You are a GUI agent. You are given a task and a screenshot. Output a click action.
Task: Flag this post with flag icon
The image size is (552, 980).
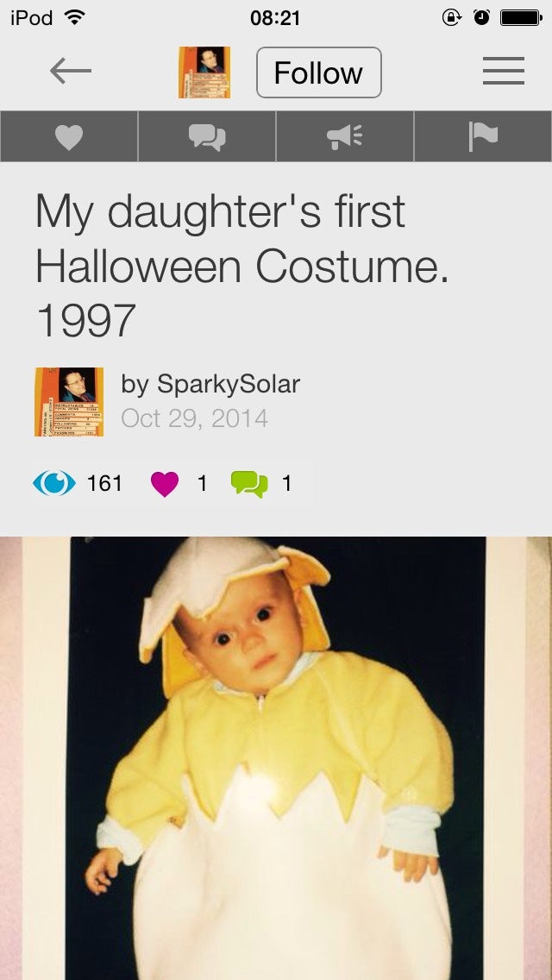click(482, 137)
